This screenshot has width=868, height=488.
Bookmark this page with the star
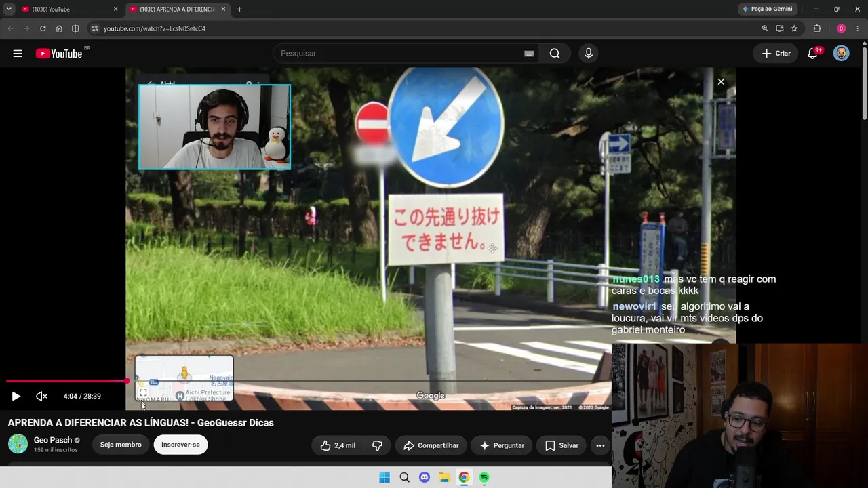[794, 28]
